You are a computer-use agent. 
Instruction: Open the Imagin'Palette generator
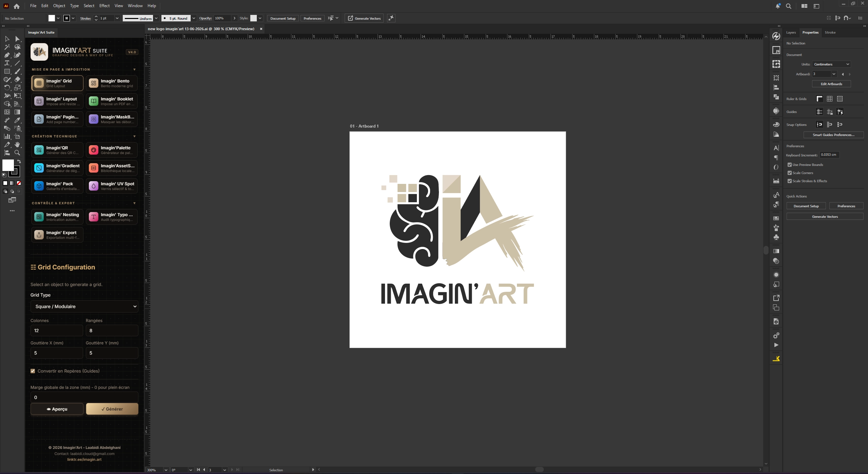coord(112,150)
